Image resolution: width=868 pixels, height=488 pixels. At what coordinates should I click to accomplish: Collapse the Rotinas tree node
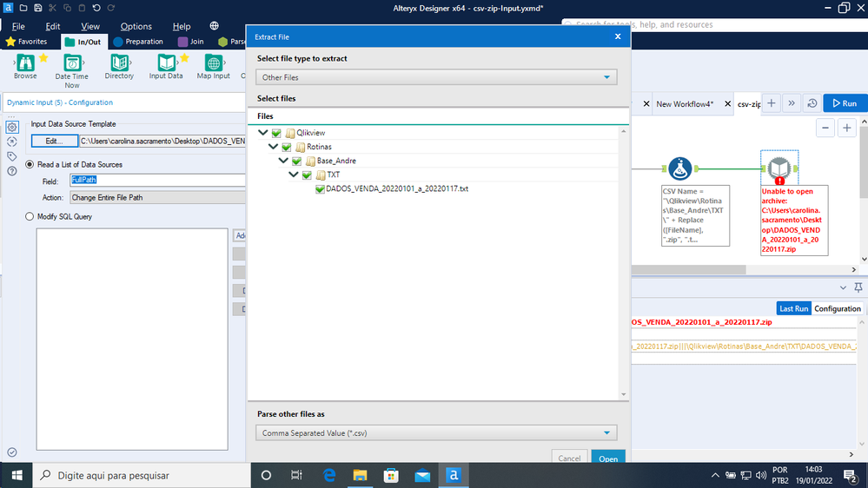pos(273,146)
